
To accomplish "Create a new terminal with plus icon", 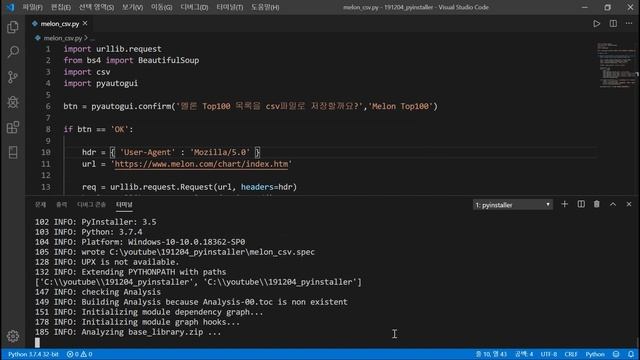I will 564,204.
